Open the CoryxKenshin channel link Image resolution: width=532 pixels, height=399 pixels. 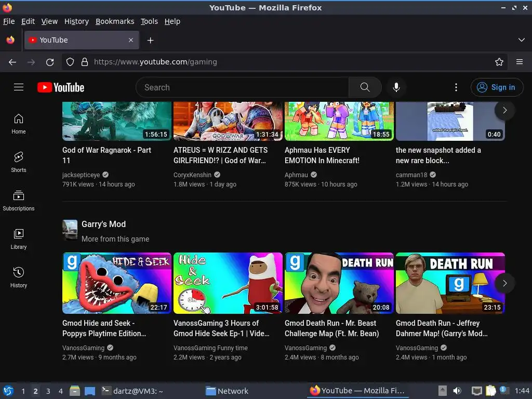point(192,175)
